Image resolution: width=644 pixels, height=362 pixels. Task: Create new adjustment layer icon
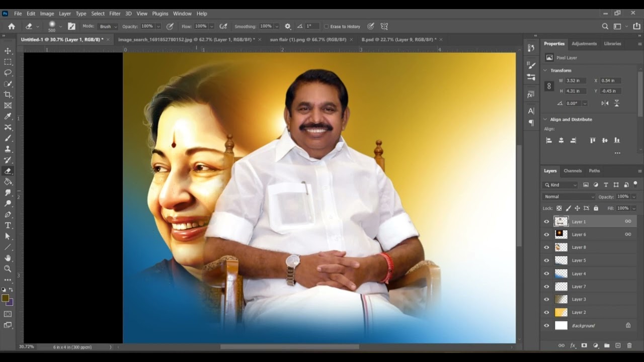click(x=596, y=345)
